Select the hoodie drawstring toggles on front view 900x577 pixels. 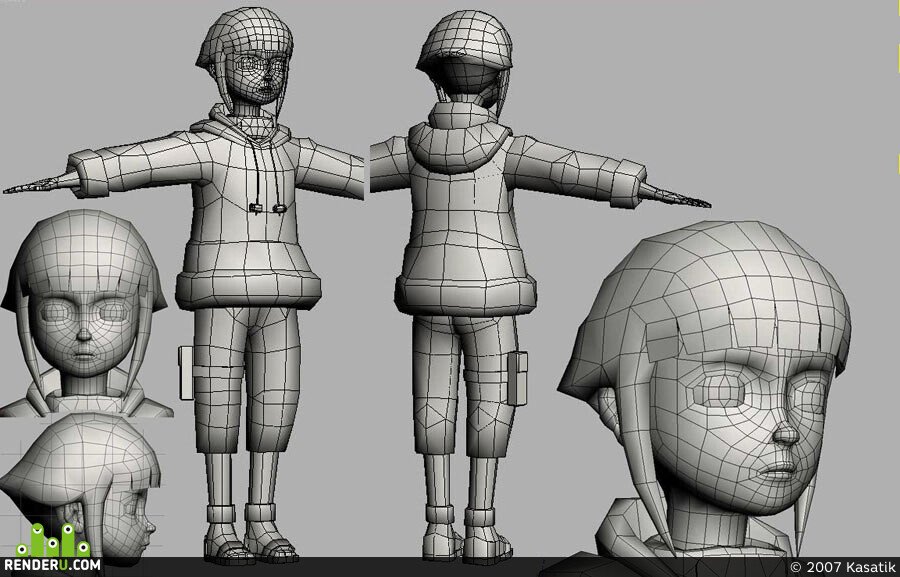click(267, 208)
